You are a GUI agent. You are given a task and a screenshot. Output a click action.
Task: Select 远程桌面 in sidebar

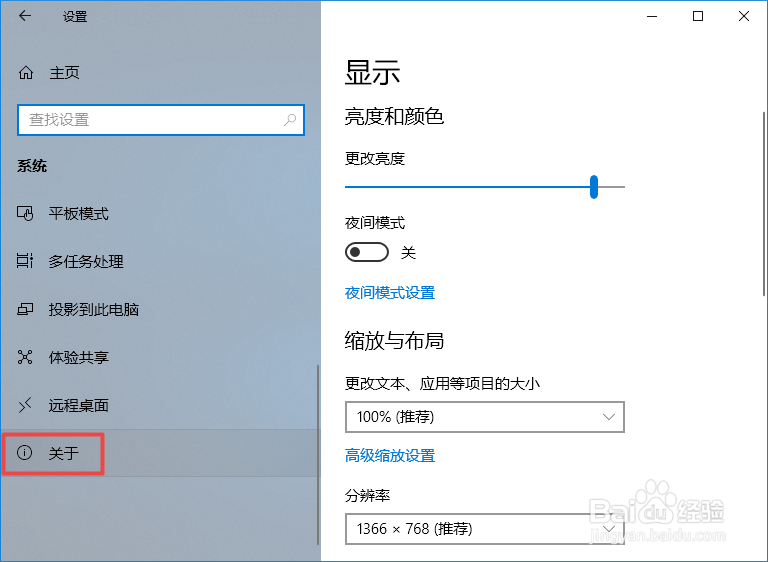pyautogui.click(x=79, y=406)
